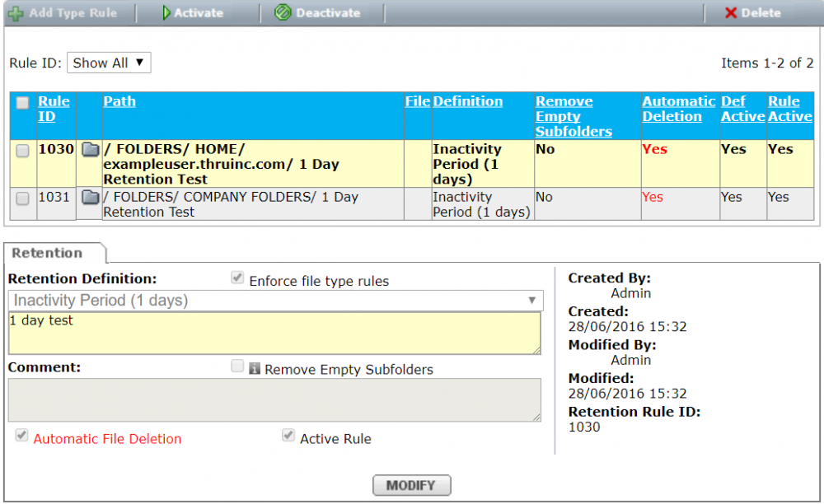The height and width of the screenshot is (504, 824).
Task: Click the red X Delete icon
Action: 730,13
